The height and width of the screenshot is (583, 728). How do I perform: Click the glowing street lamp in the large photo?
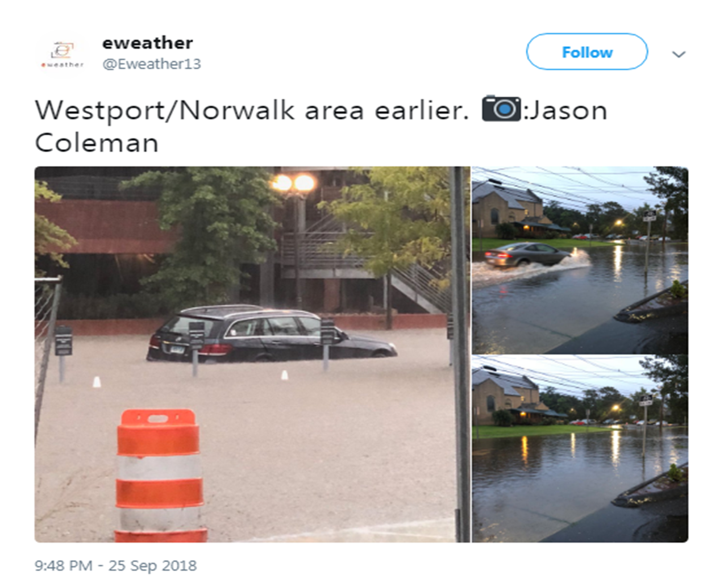coord(293,183)
